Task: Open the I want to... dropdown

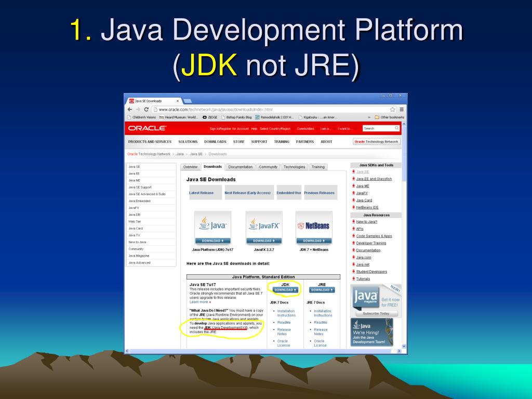Action: point(345,129)
